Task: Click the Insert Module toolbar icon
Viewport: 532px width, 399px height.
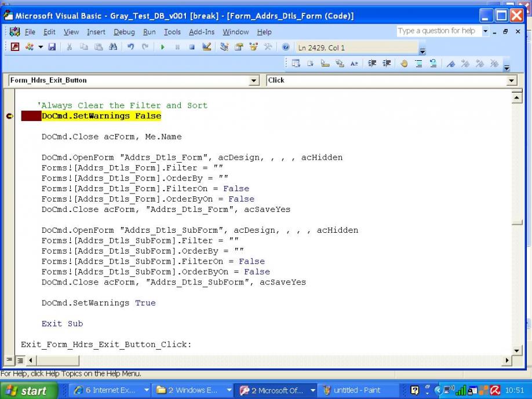Action: point(30,47)
